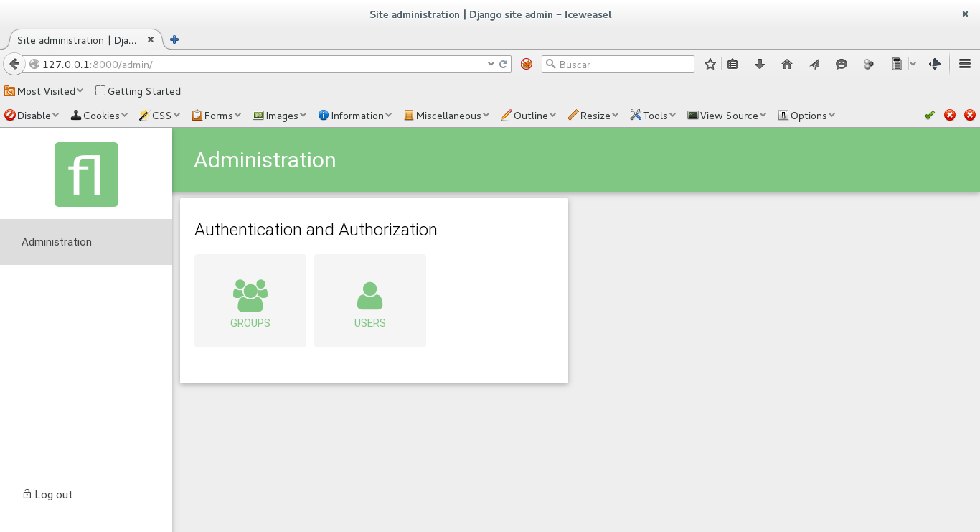
Task: Click the reload page button
Action: point(504,64)
